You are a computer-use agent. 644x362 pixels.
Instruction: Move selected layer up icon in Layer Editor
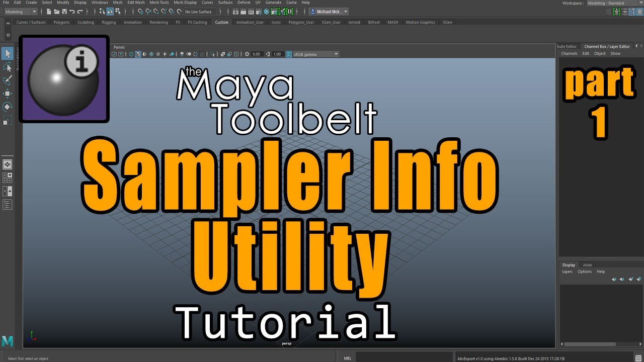pos(614,279)
